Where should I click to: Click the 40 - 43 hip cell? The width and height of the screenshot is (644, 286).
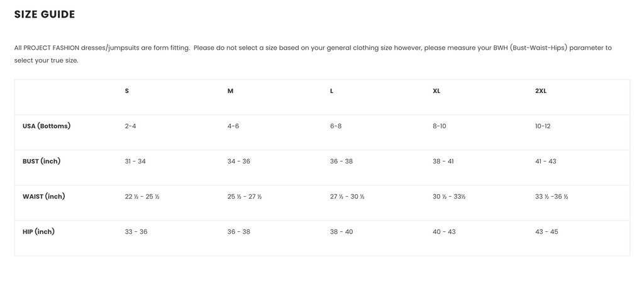pyautogui.click(x=444, y=232)
